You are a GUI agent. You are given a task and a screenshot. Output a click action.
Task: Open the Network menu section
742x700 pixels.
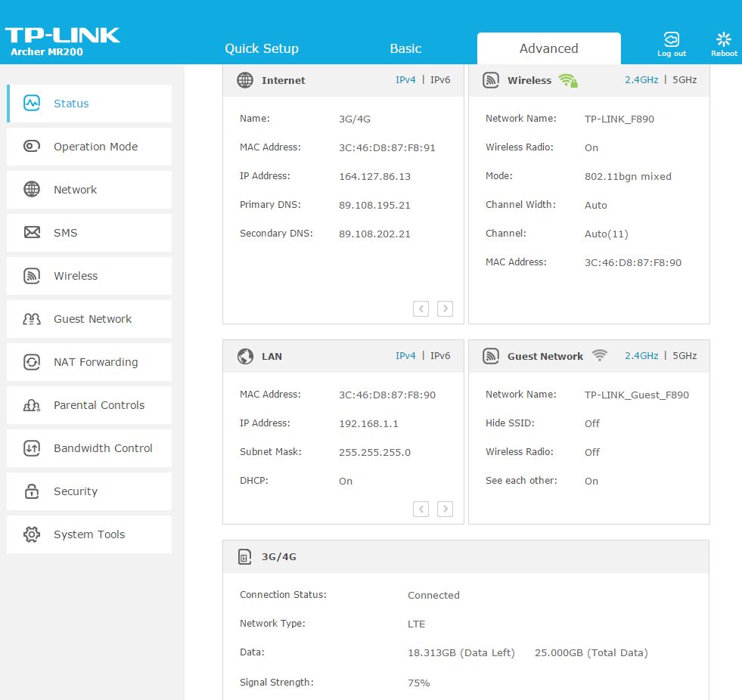click(x=89, y=190)
